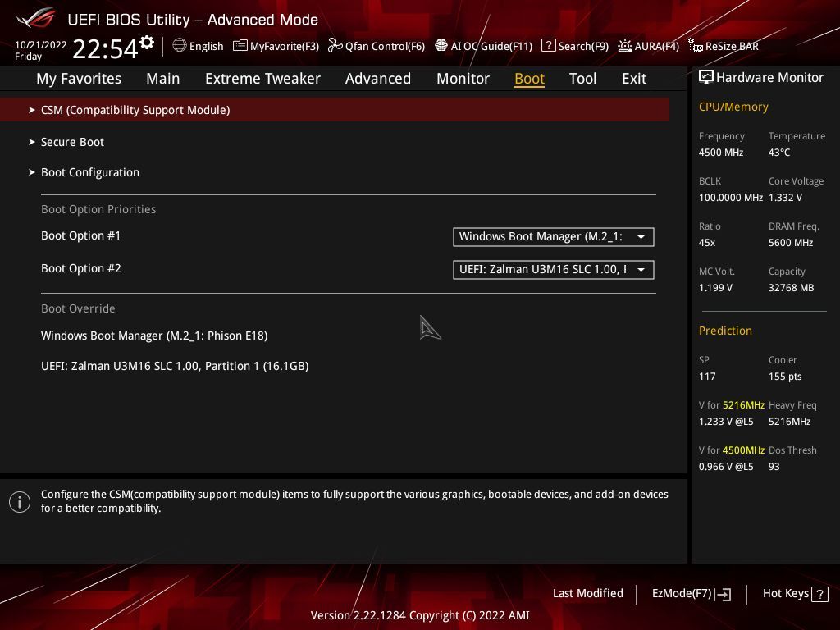Boot override UEFI: Zalman U3M16 SLC entry

[175, 367]
